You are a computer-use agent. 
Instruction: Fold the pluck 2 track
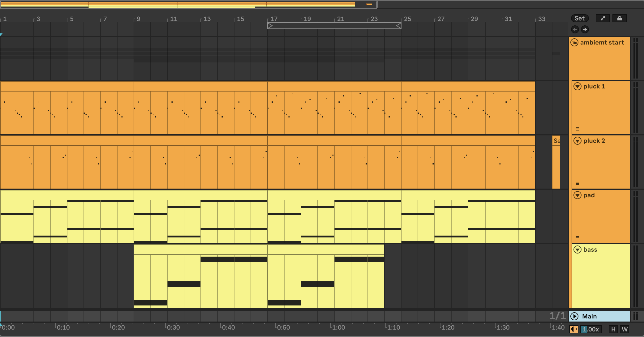(577, 141)
